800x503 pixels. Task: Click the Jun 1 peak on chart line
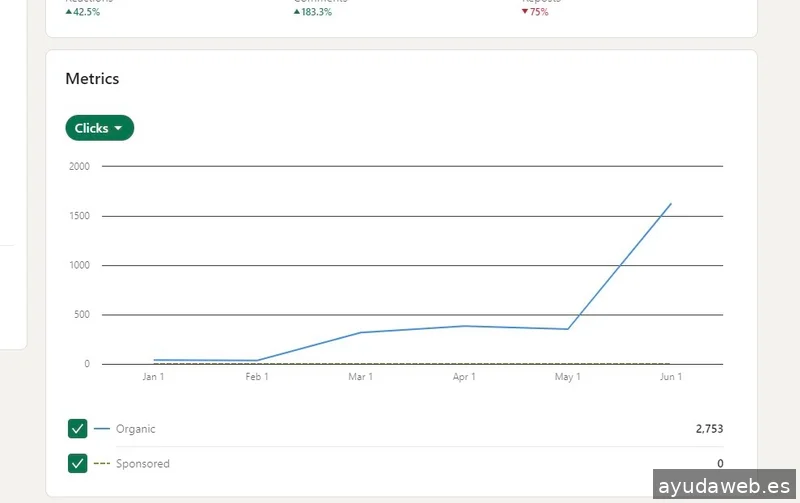(x=670, y=204)
